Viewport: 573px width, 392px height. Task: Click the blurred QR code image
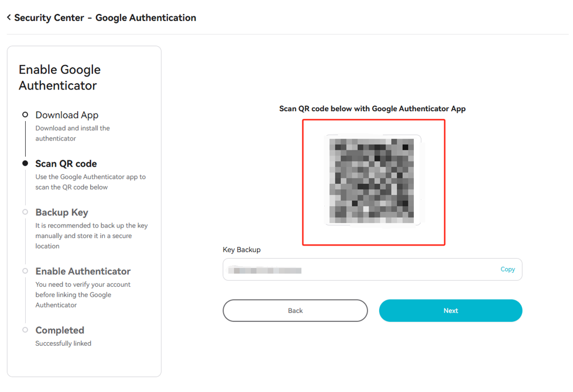point(372,180)
